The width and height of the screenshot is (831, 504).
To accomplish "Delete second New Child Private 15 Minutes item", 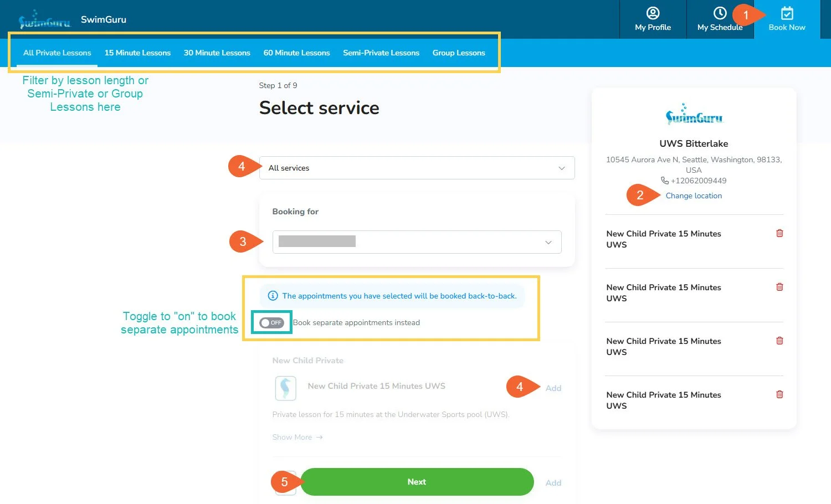I will click(779, 287).
